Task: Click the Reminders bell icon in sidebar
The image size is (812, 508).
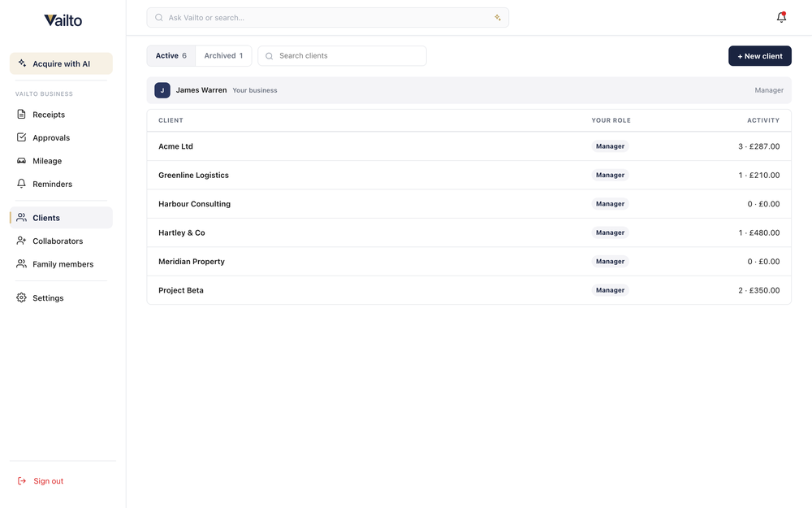Action: pyautogui.click(x=21, y=184)
